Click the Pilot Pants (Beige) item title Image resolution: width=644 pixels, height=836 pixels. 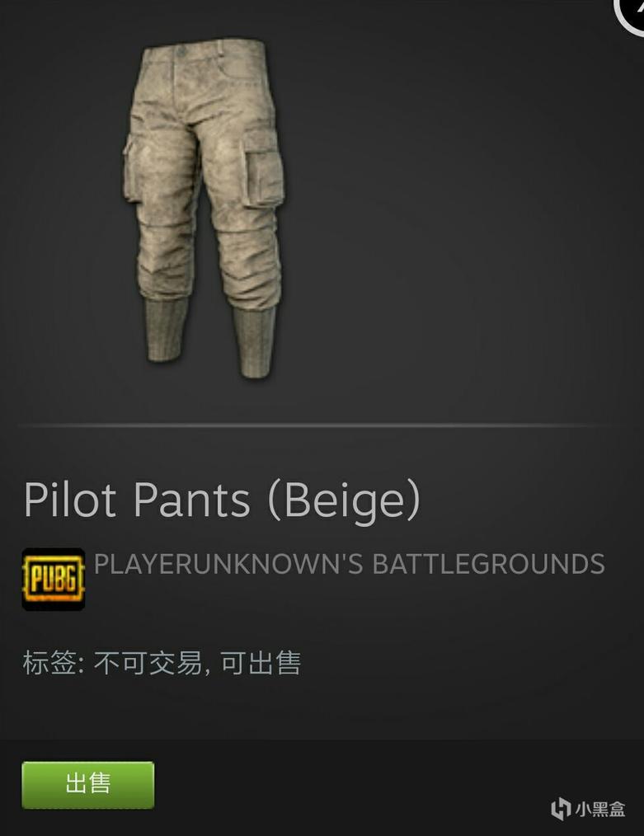[x=223, y=500]
